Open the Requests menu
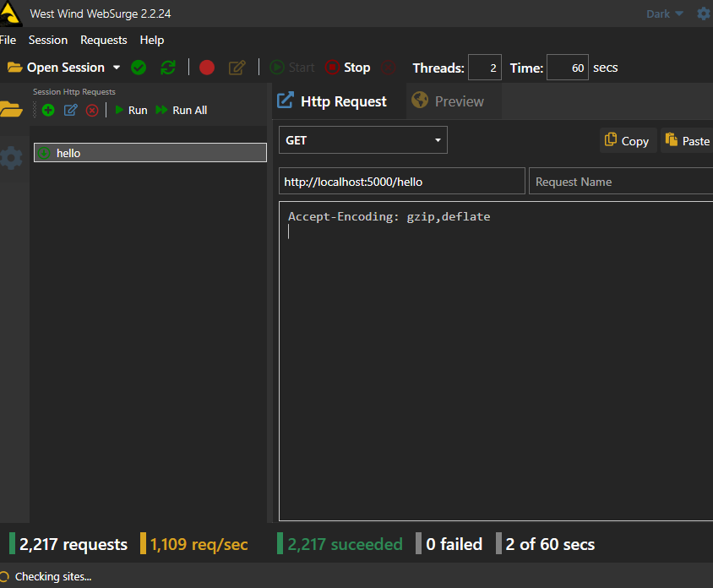Image resolution: width=713 pixels, height=588 pixels. click(103, 40)
